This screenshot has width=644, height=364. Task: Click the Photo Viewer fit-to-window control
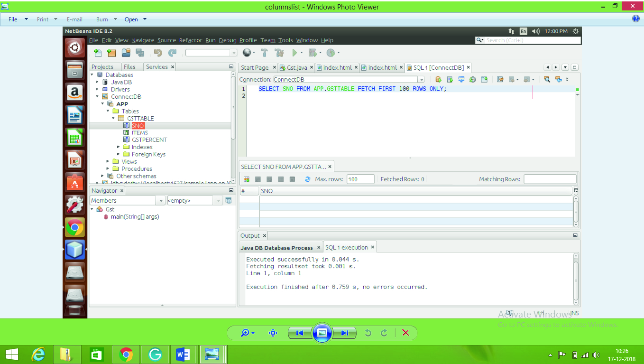point(273,333)
